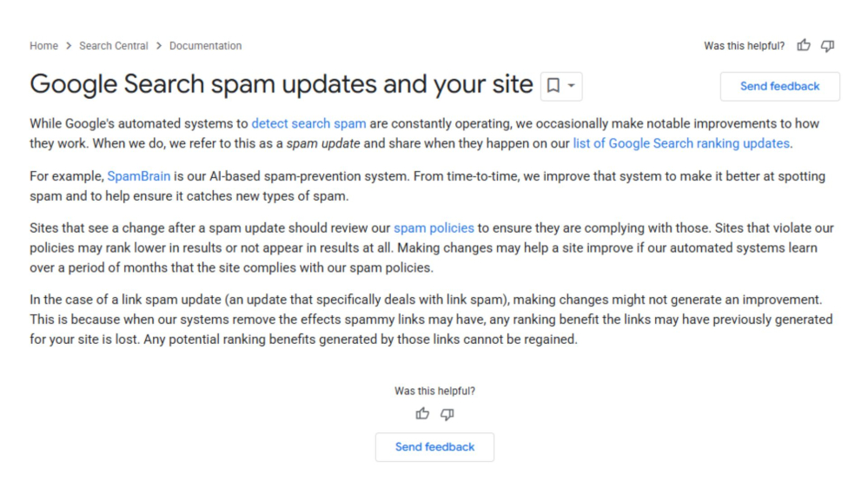The width and height of the screenshot is (868, 488).
Task: Rate helpful with the bottom thumbs up
Action: [x=422, y=414]
